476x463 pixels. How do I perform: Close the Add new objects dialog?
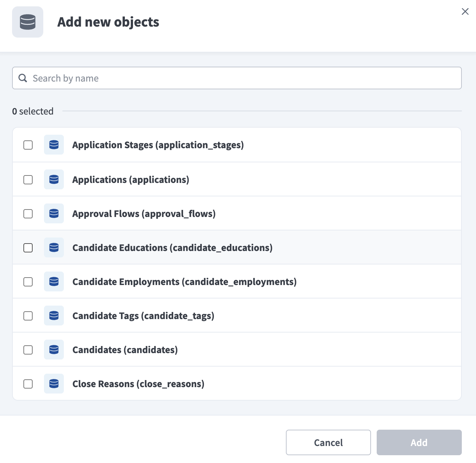point(465,12)
